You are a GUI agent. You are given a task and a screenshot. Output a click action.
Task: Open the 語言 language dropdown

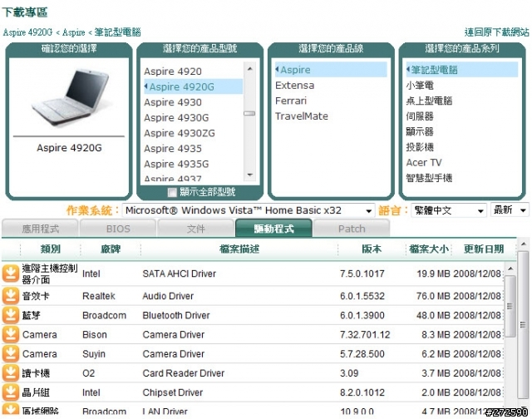[449, 210]
